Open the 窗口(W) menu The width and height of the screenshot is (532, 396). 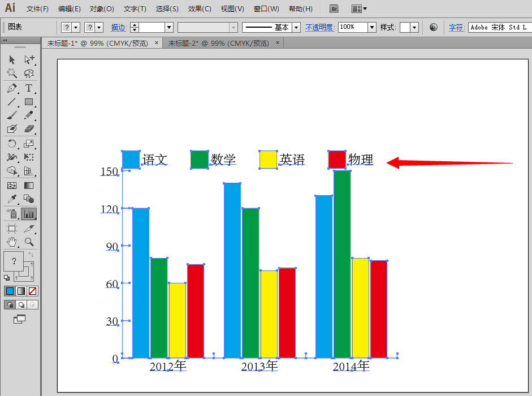(266, 9)
